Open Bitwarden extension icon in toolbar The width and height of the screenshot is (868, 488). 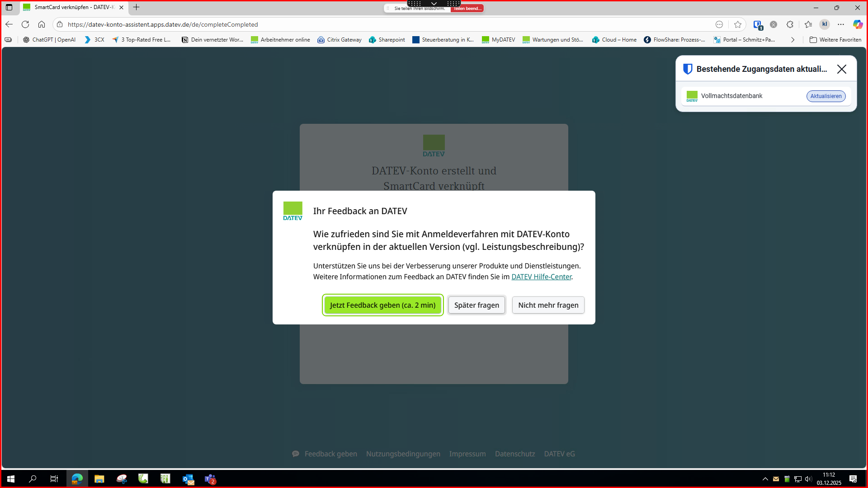[758, 25]
